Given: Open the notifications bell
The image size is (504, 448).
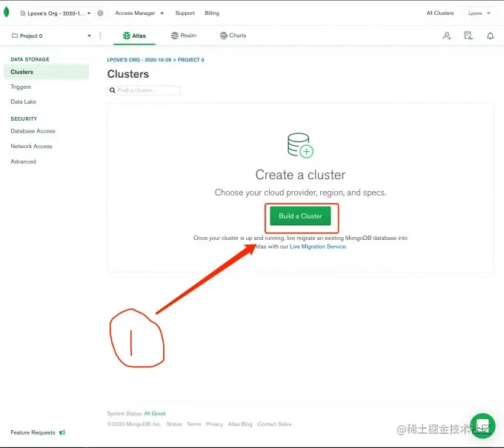Looking at the screenshot, I should [490, 36].
